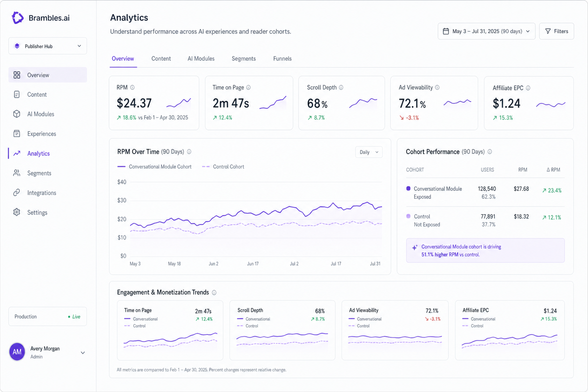This screenshot has height=392, width=588.
Task: Select the Overview tab
Action: point(123,59)
